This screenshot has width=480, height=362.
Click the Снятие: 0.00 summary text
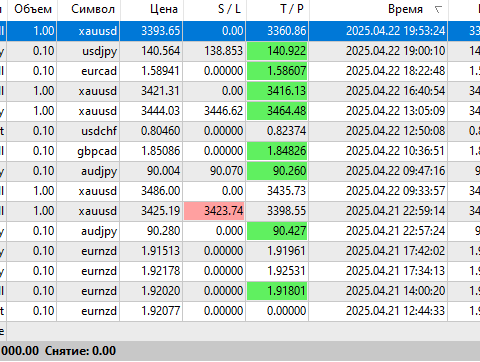[x=80, y=351]
